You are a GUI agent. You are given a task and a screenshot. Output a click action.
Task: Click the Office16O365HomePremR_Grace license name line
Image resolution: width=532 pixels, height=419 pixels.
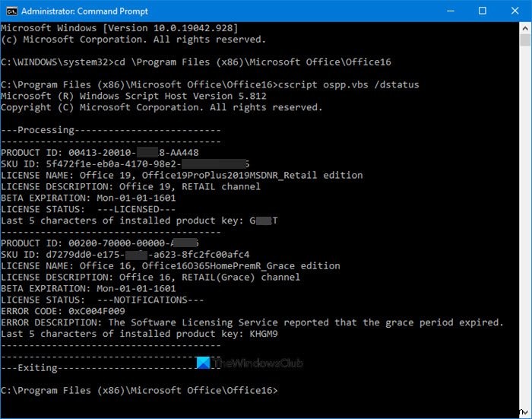point(170,266)
